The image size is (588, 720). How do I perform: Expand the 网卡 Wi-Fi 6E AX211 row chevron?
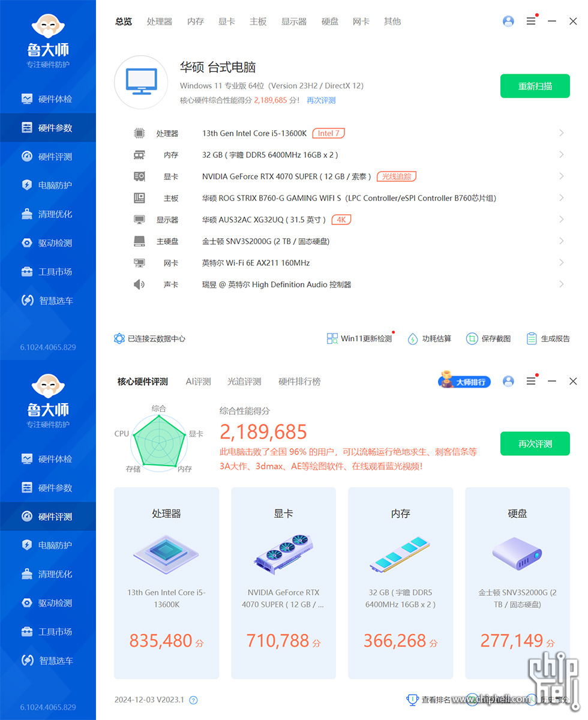(562, 263)
